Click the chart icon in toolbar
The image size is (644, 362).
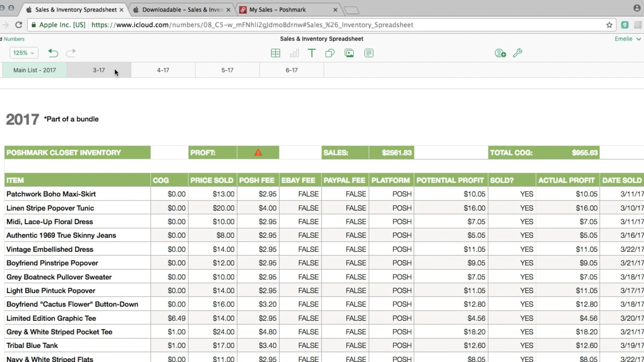tap(294, 53)
